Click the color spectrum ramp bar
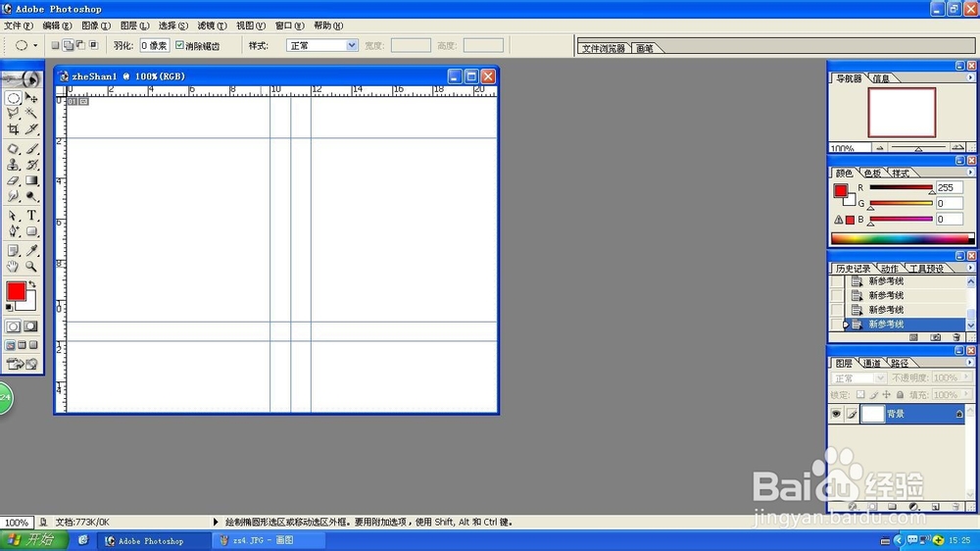Viewport: 980px width, 551px height. [902, 239]
